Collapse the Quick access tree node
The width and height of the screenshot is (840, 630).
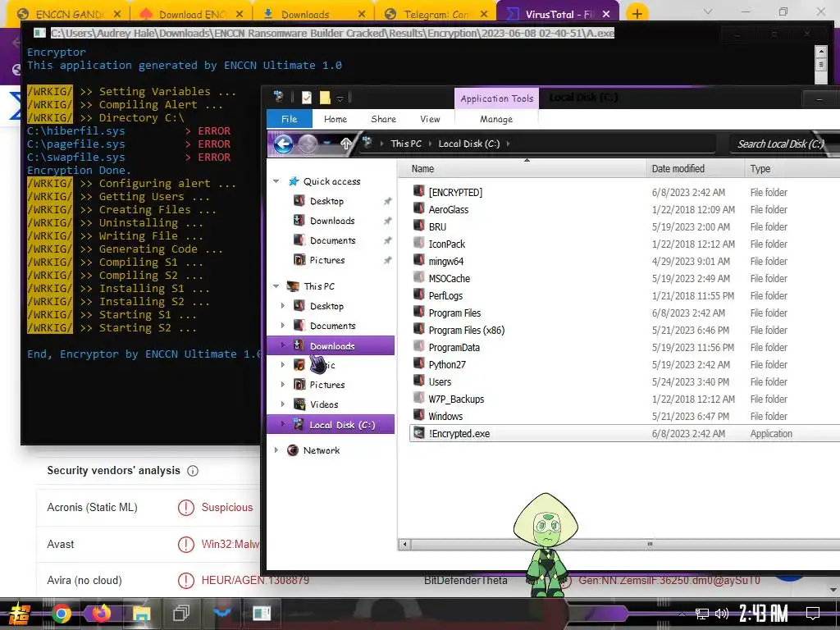[x=276, y=181]
